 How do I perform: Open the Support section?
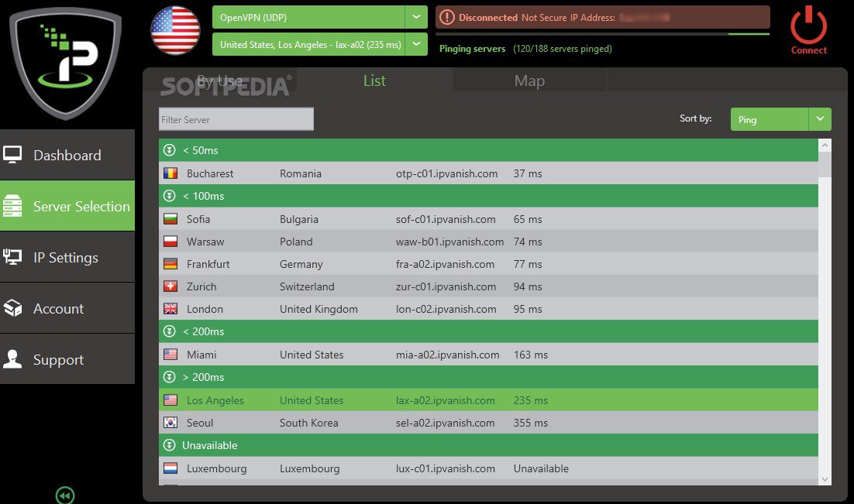click(67, 359)
